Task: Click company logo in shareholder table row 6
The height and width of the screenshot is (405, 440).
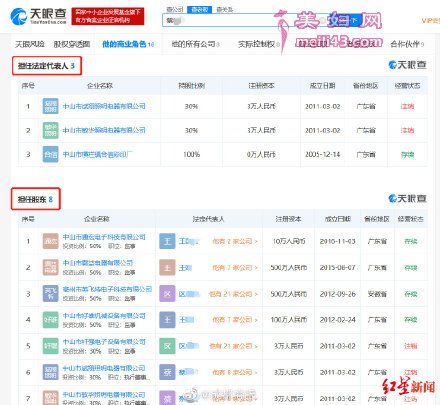Action: [51, 372]
